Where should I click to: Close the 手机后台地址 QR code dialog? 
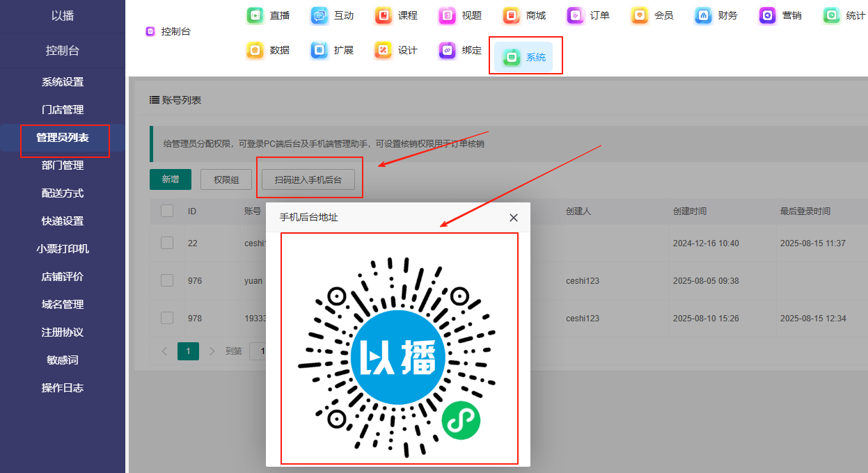[514, 218]
